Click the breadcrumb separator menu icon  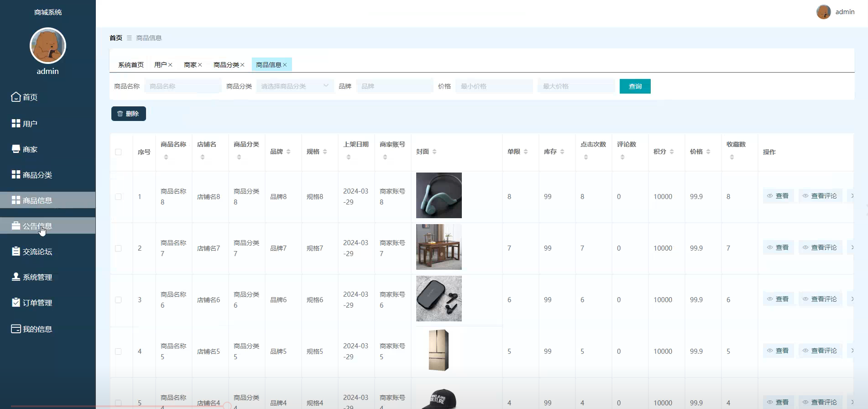coord(129,38)
